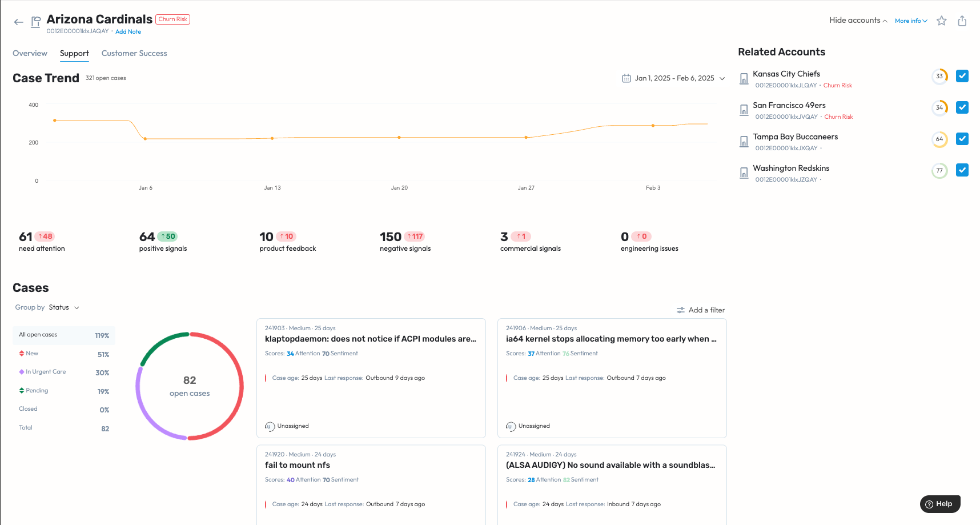The height and width of the screenshot is (525, 980).
Task: Open the Washington Redskins account
Action: (x=791, y=168)
